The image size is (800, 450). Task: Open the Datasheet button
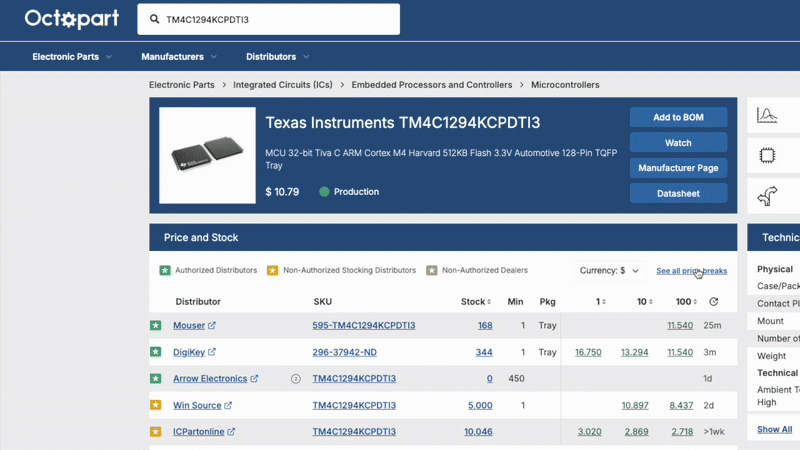click(678, 193)
